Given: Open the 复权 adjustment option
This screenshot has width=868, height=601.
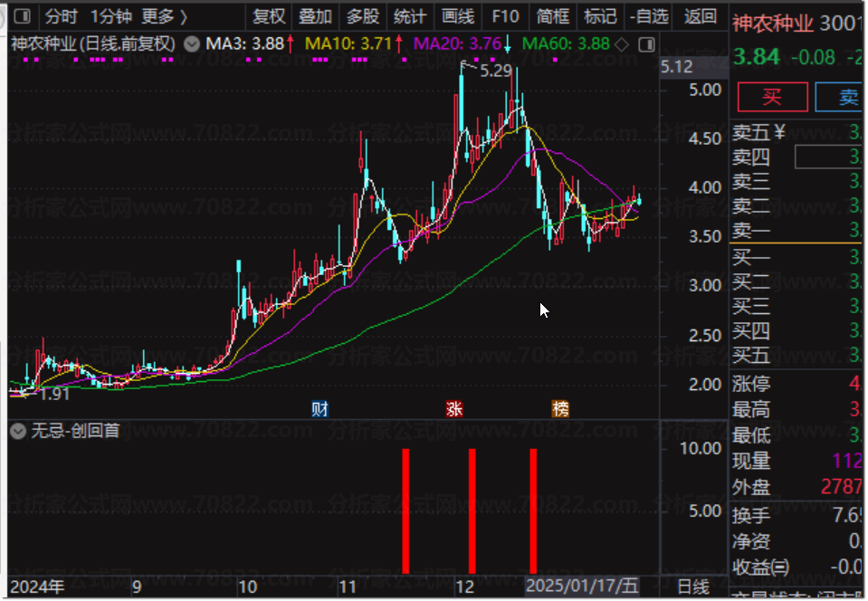Looking at the screenshot, I should (x=269, y=16).
